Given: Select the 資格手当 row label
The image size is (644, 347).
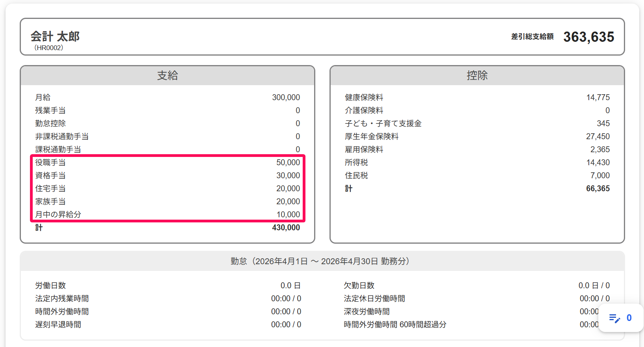Looking at the screenshot, I should click(x=50, y=175).
